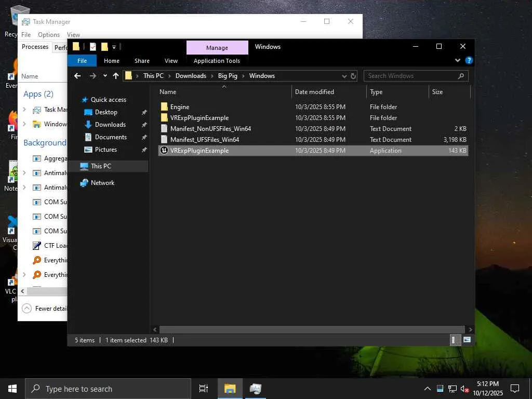Click the taskbar search box
The height and width of the screenshot is (399, 532).
(x=108, y=389)
